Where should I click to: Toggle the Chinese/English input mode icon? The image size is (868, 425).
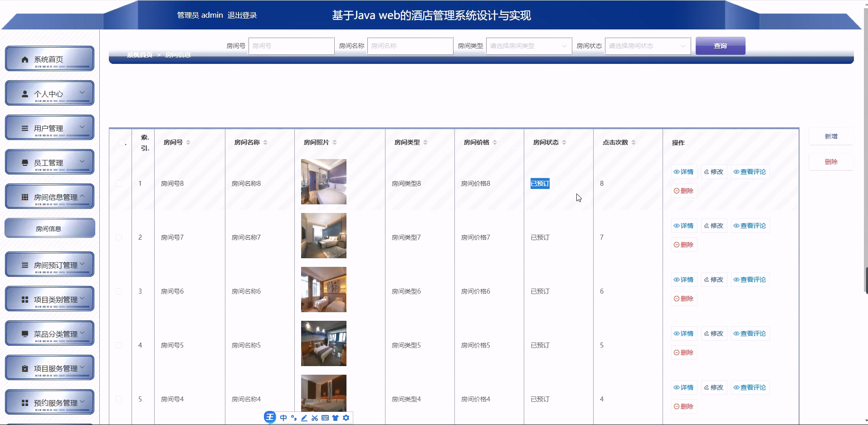283,418
